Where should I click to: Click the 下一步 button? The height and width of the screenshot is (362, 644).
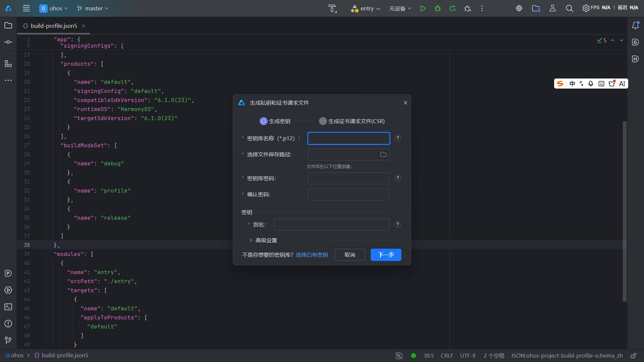(386, 255)
